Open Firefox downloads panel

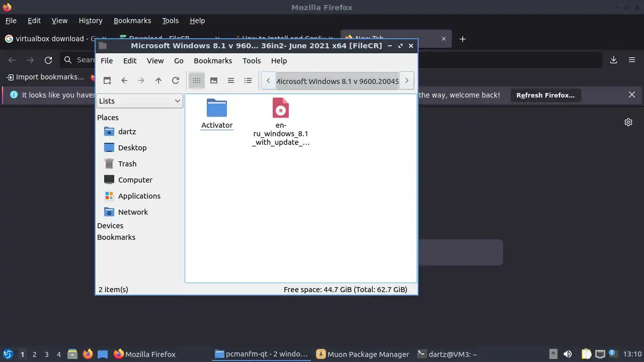(614, 60)
